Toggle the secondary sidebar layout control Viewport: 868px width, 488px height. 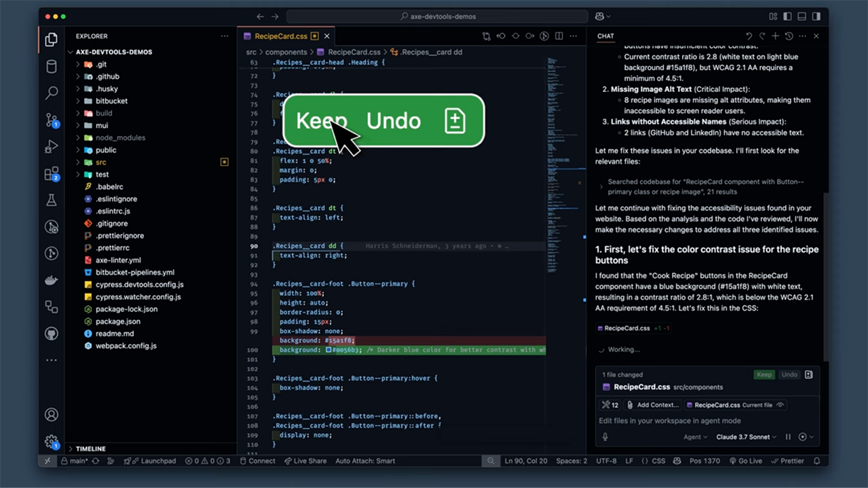pyautogui.click(x=816, y=15)
